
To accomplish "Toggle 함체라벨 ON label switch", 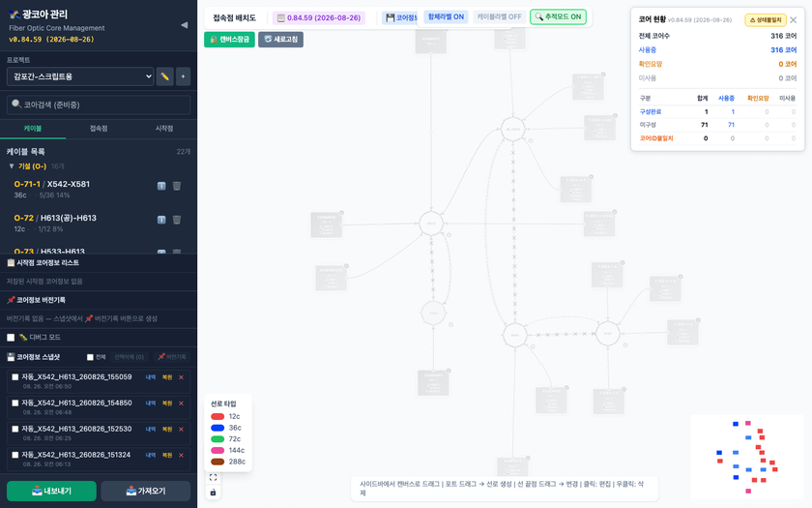I will click(446, 17).
